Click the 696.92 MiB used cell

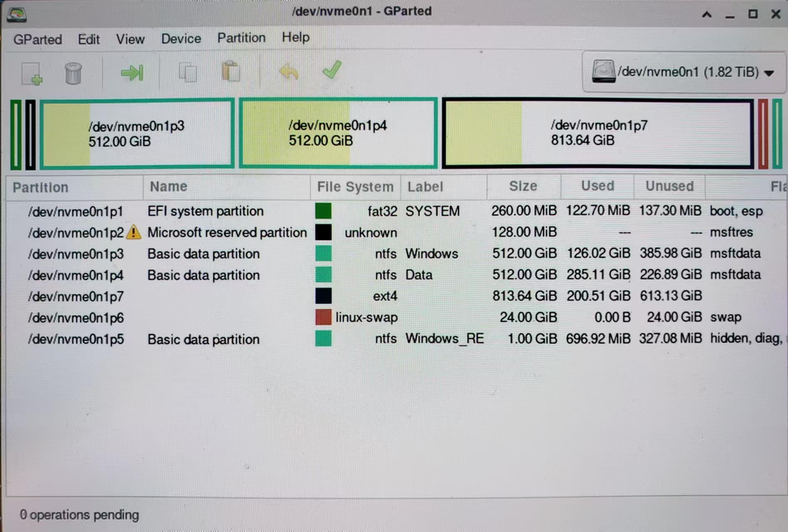point(598,339)
